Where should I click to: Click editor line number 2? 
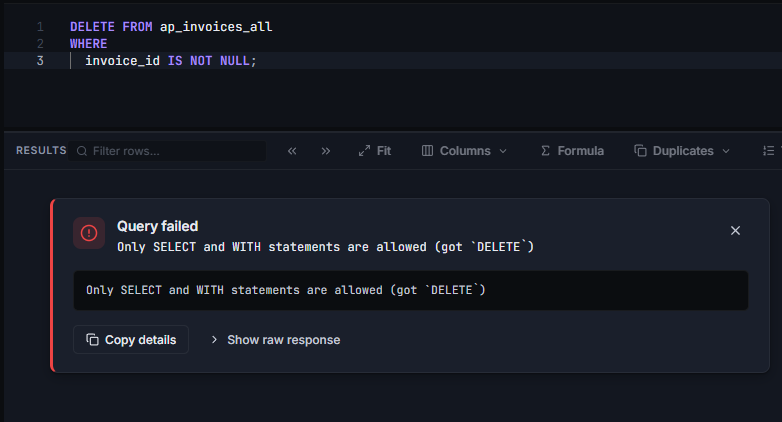[x=40, y=44]
